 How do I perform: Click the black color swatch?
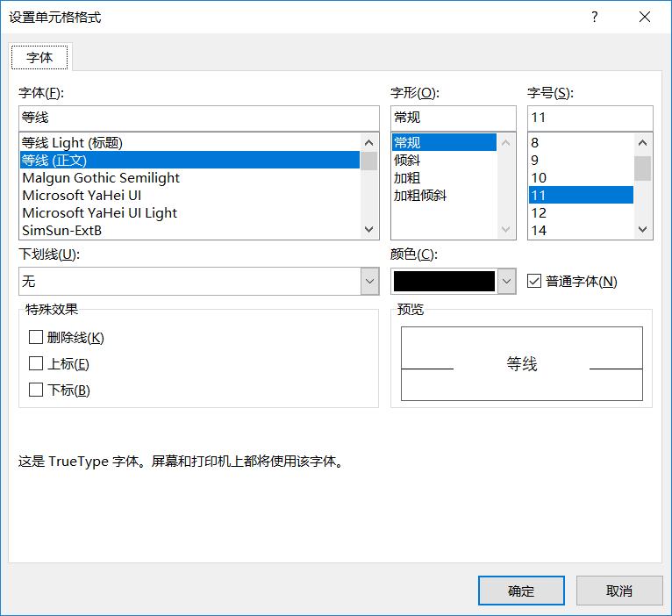[x=444, y=281]
